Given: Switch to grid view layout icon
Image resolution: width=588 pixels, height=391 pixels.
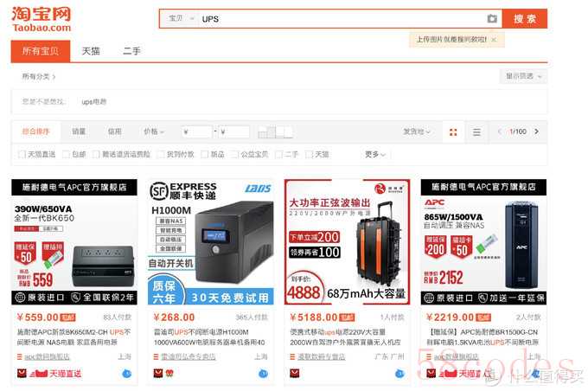Looking at the screenshot, I should (453, 131).
